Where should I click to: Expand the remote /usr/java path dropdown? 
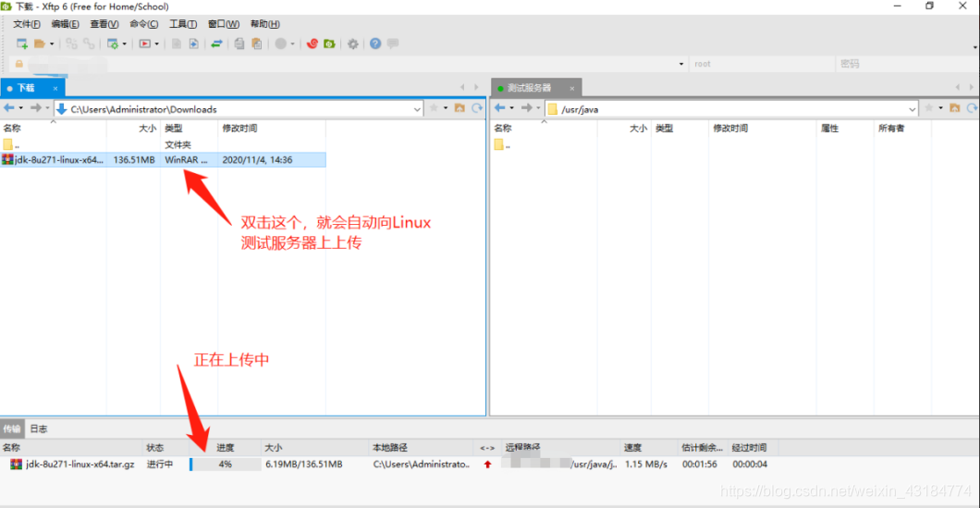(913, 109)
